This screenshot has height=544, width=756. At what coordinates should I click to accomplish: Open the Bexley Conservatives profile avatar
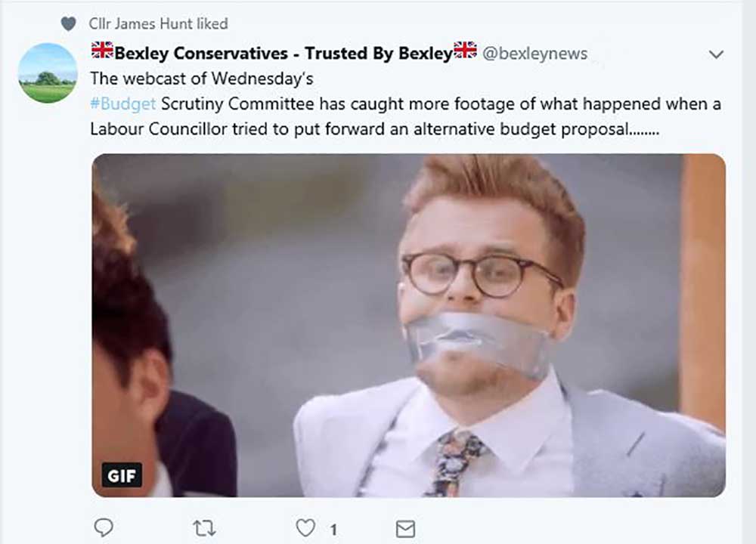pos(47,73)
